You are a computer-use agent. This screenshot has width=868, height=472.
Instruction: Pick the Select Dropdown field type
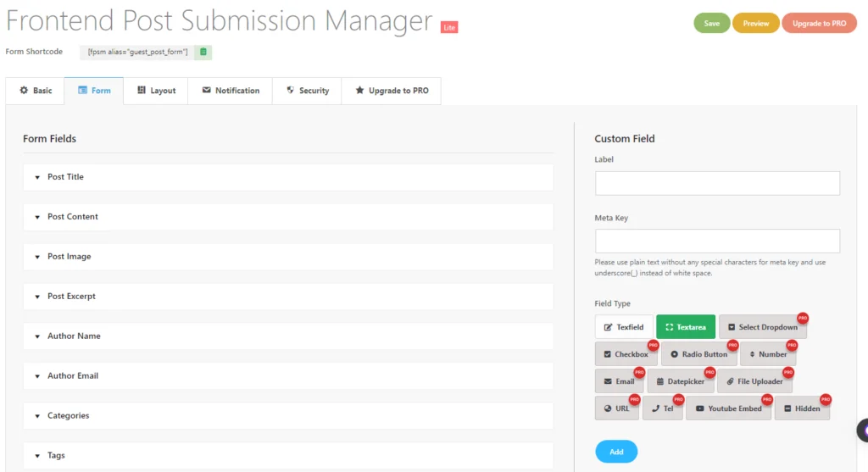tap(762, 327)
